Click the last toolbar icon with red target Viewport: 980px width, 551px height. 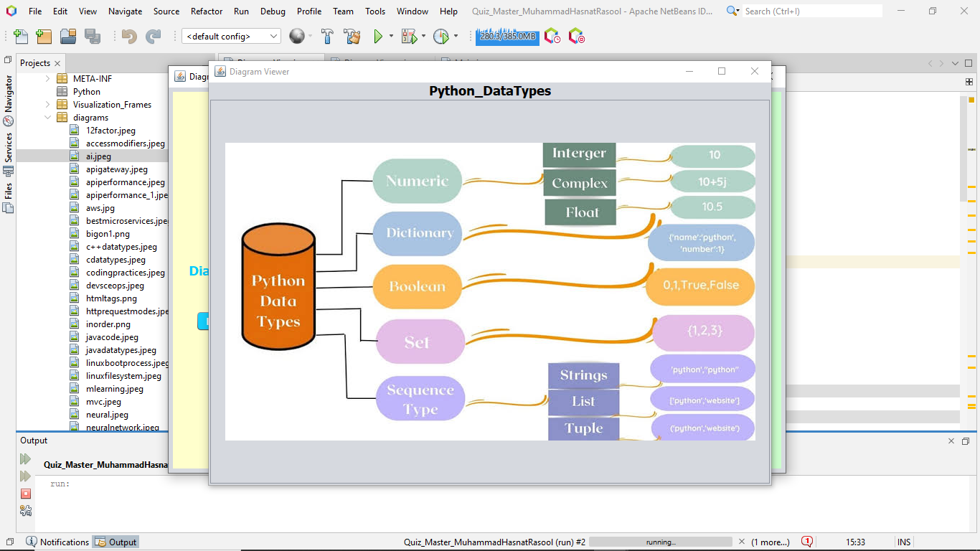576,36
